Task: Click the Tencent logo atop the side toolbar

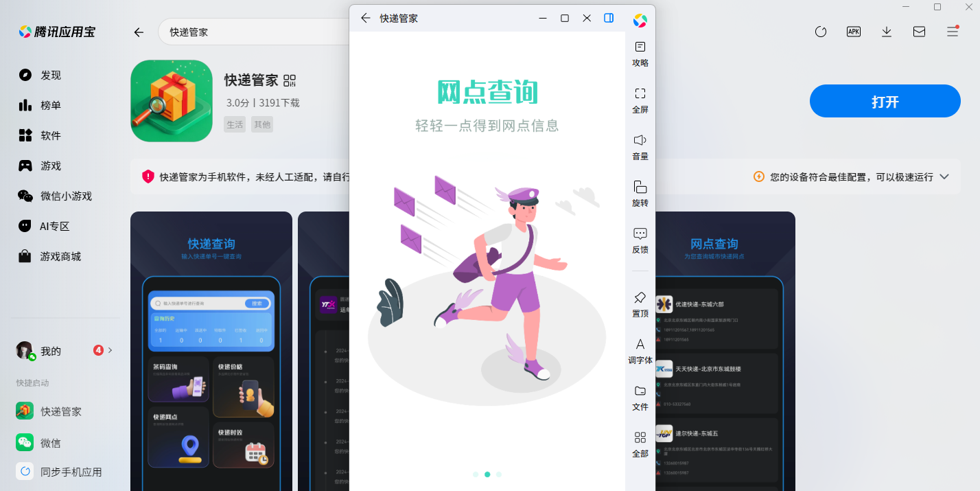Action: (x=640, y=21)
